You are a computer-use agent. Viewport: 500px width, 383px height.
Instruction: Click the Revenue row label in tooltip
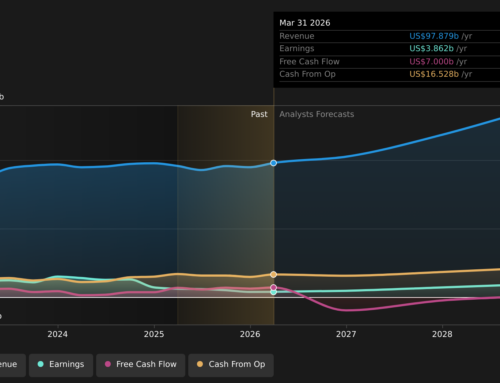297,36
